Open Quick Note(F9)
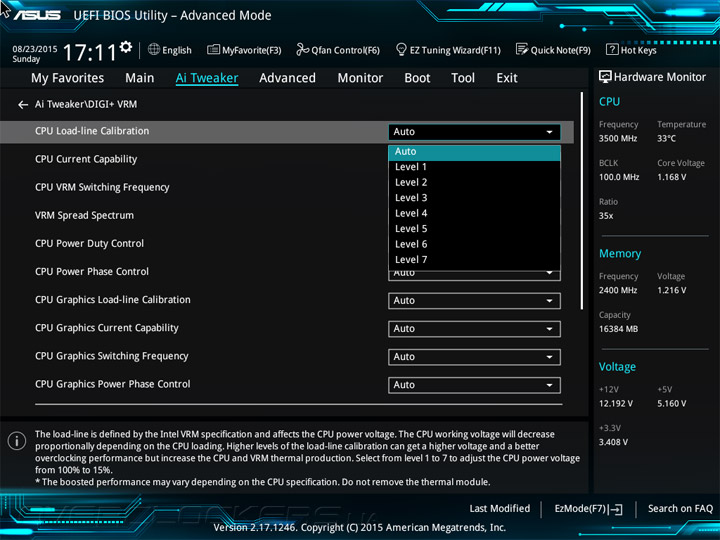 click(x=552, y=50)
